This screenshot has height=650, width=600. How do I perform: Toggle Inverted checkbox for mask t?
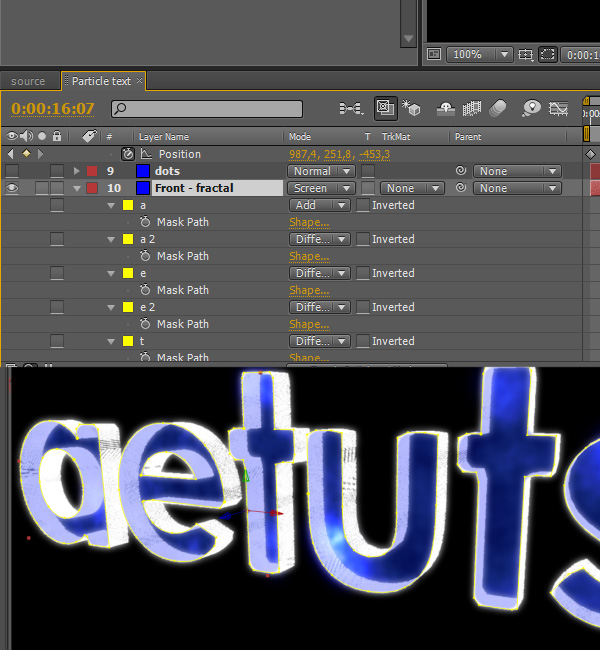tap(363, 341)
